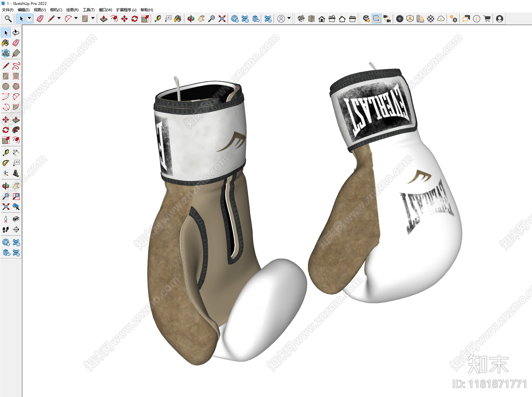Open the 工具(T) menu

[89, 10]
